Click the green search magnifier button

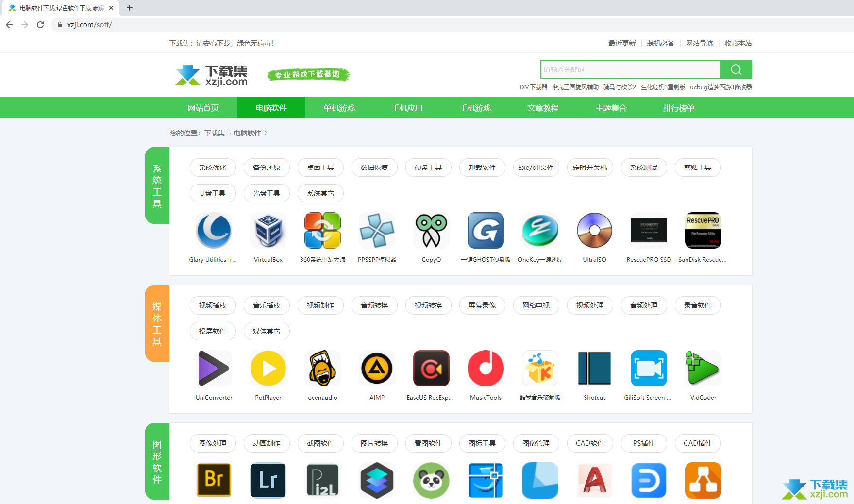tap(736, 69)
